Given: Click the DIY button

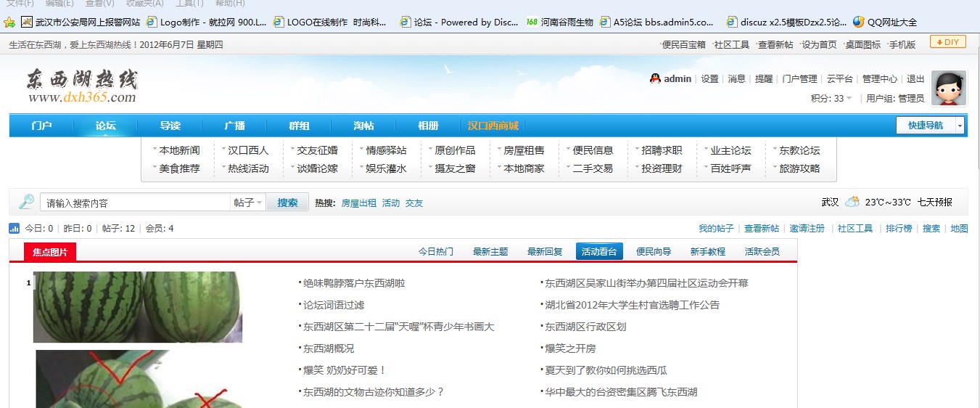Looking at the screenshot, I should pos(947,42).
